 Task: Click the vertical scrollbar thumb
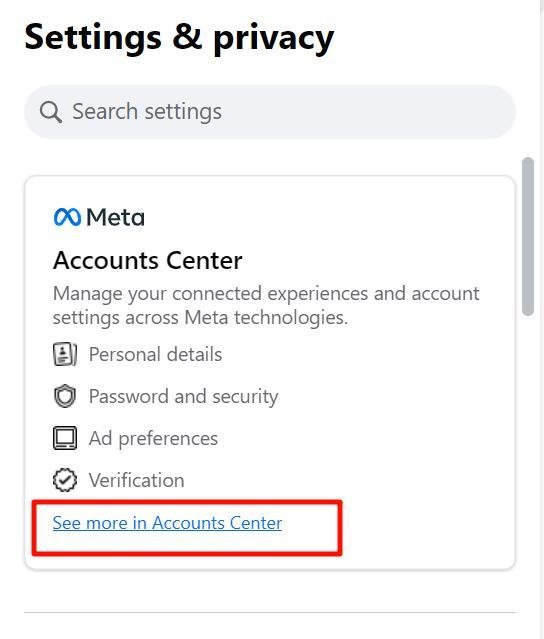pos(528,236)
